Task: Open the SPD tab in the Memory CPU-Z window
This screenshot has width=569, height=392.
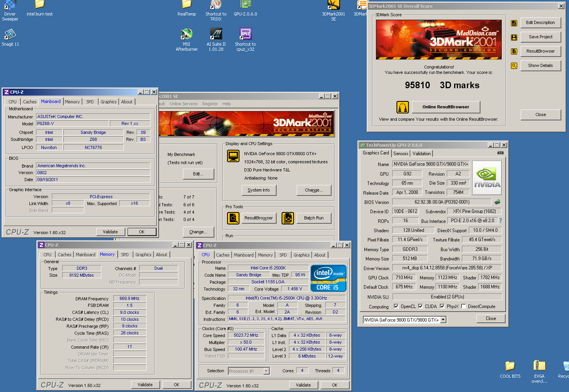Action: [x=125, y=255]
